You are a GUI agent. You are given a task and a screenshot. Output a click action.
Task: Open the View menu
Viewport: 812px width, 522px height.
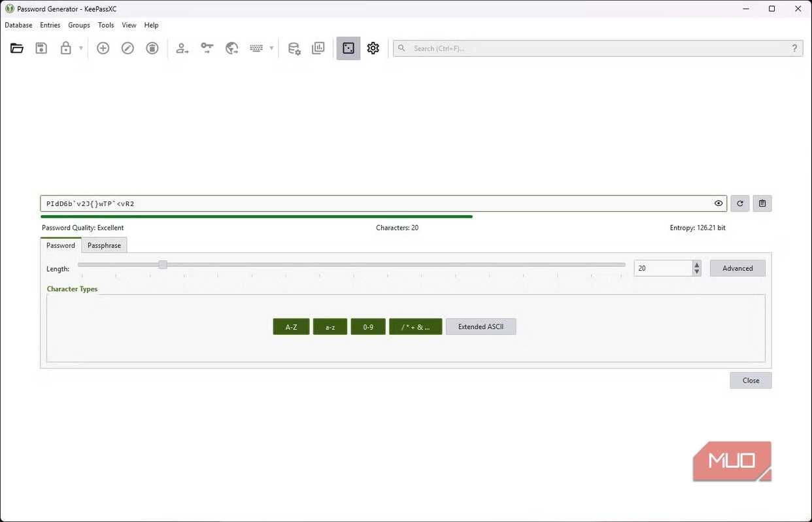pos(129,25)
